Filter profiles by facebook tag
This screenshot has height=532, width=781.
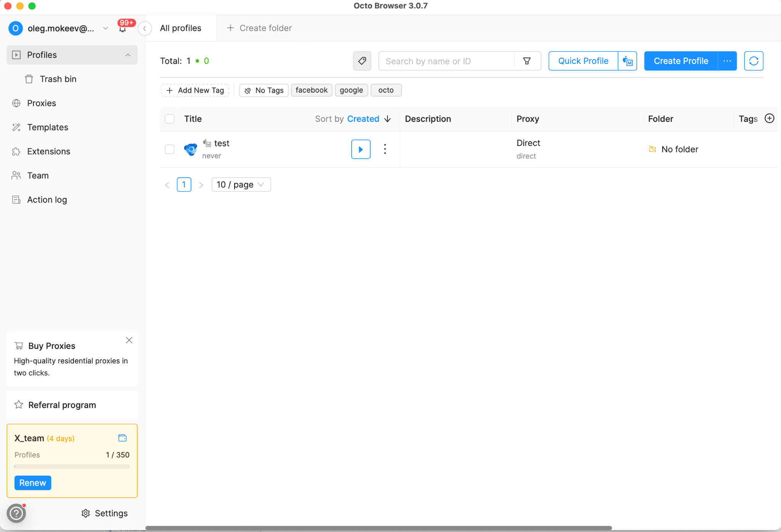tap(312, 90)
